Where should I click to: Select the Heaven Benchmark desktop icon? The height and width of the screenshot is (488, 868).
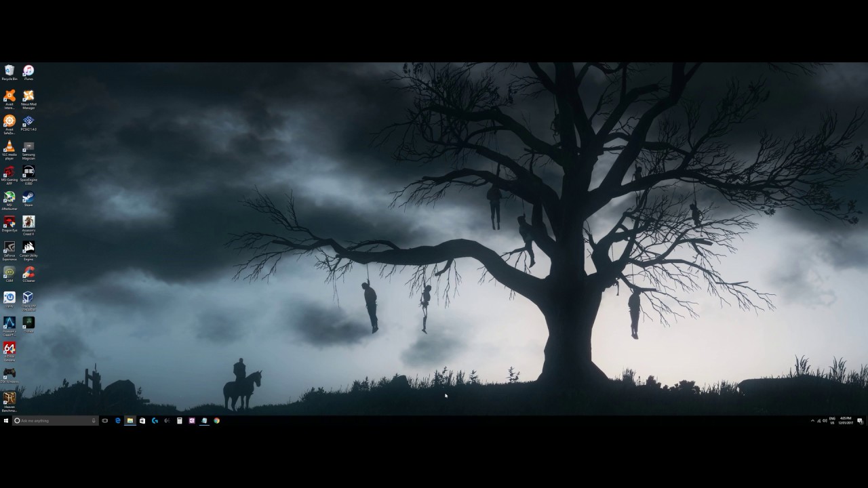tap(9, 401)
